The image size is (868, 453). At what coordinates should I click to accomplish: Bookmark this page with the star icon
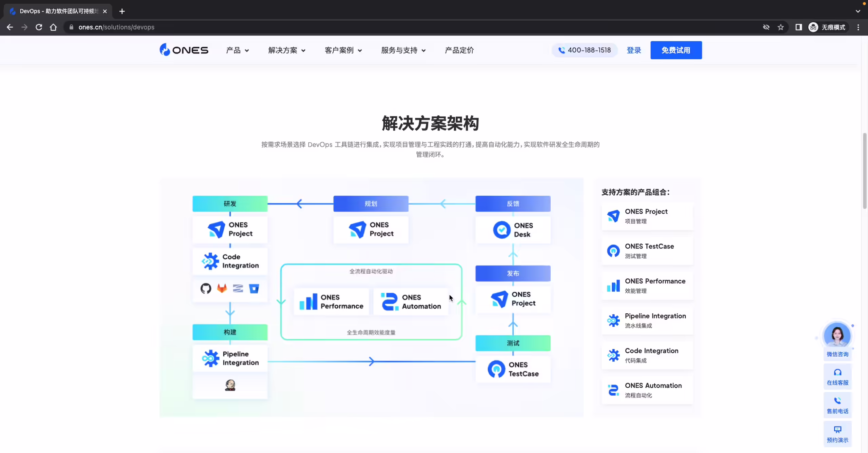(781, 27)
